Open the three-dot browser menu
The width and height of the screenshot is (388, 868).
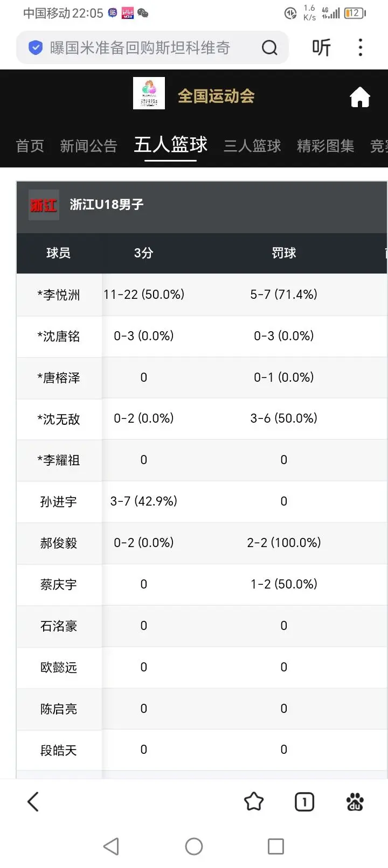coord(361,48)
